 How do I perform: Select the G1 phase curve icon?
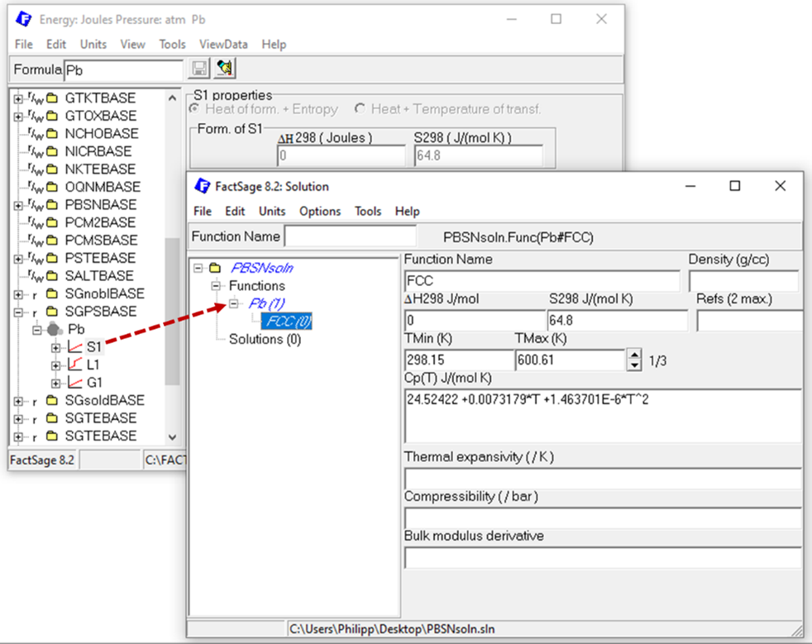[75, 383]
